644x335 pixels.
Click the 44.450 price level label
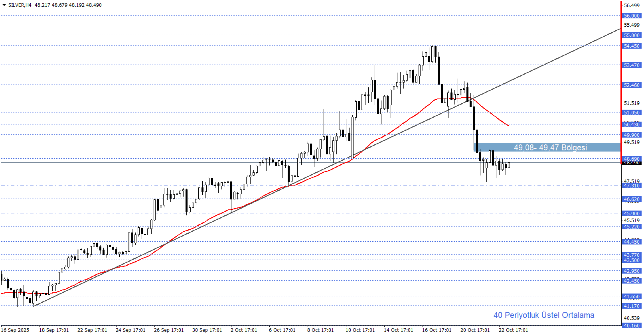coord(632,242)
